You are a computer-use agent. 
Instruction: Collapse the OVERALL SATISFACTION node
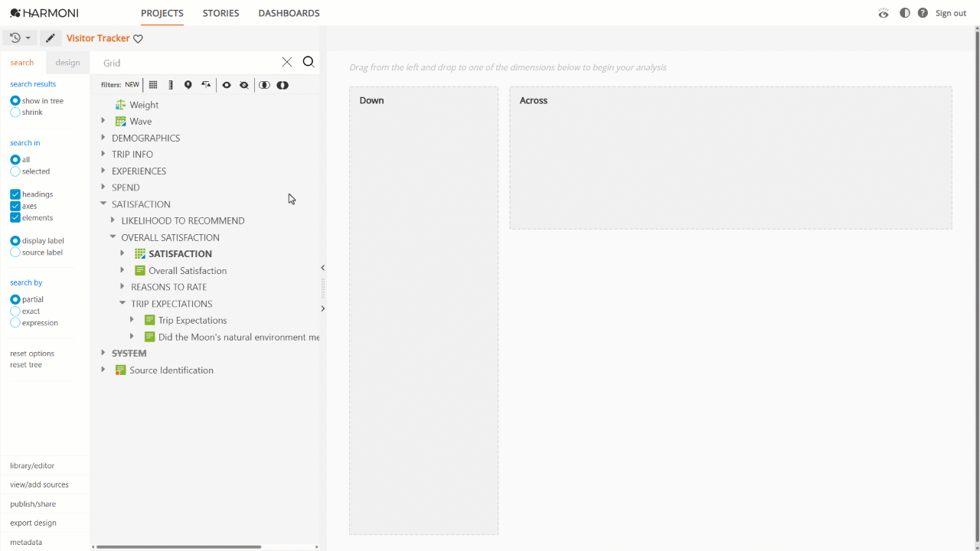pos(113,237)
